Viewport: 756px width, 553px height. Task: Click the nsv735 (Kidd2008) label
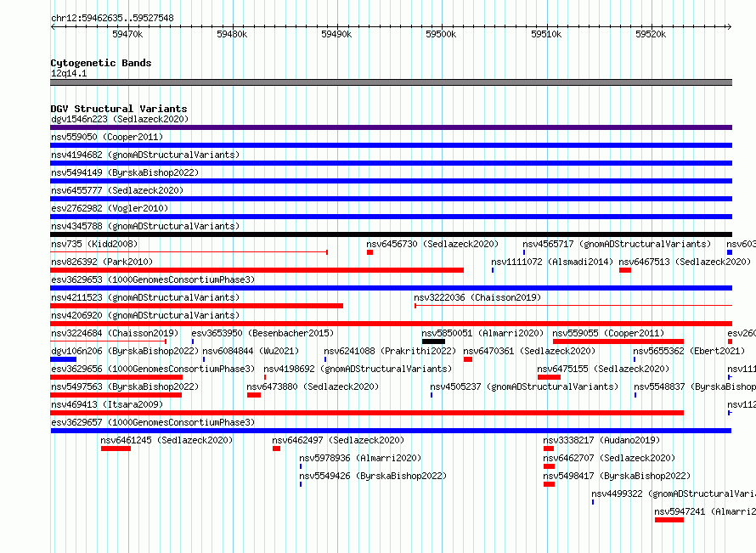coord(94,244)
